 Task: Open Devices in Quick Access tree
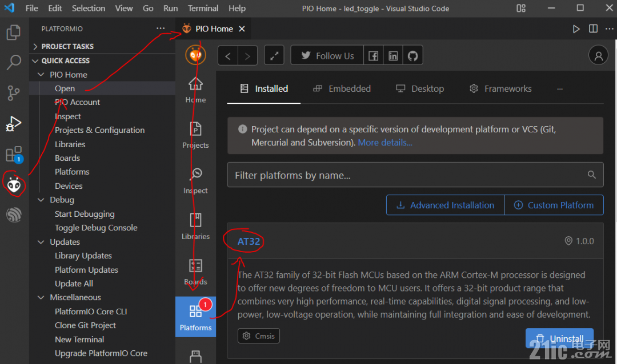point(69,186)
